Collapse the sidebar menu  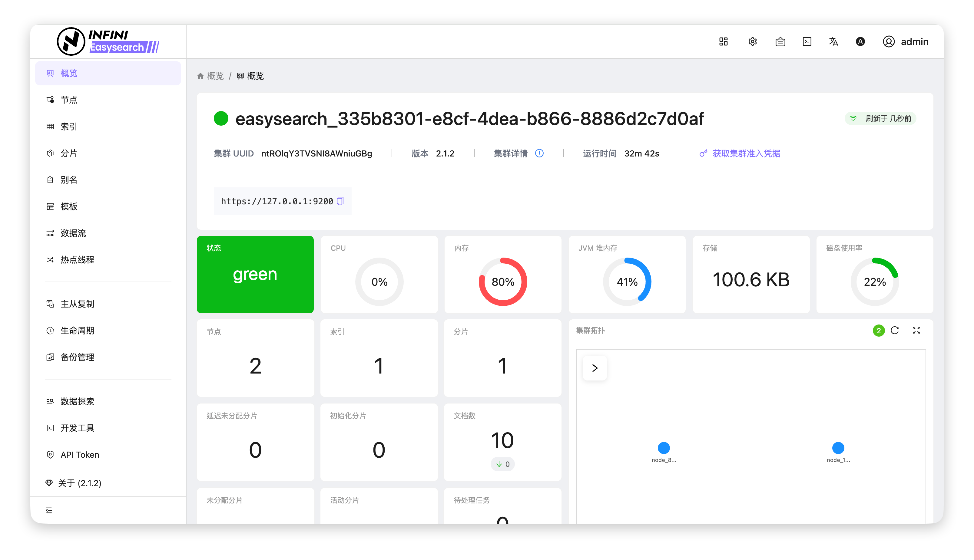point(49,510)
